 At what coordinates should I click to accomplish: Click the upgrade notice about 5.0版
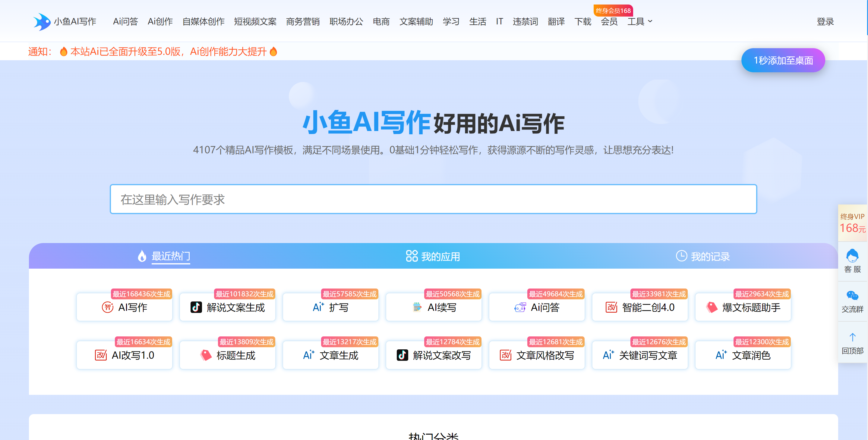point(169,51)
